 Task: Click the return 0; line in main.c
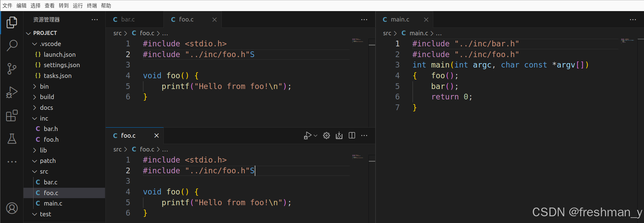(452, 97)
